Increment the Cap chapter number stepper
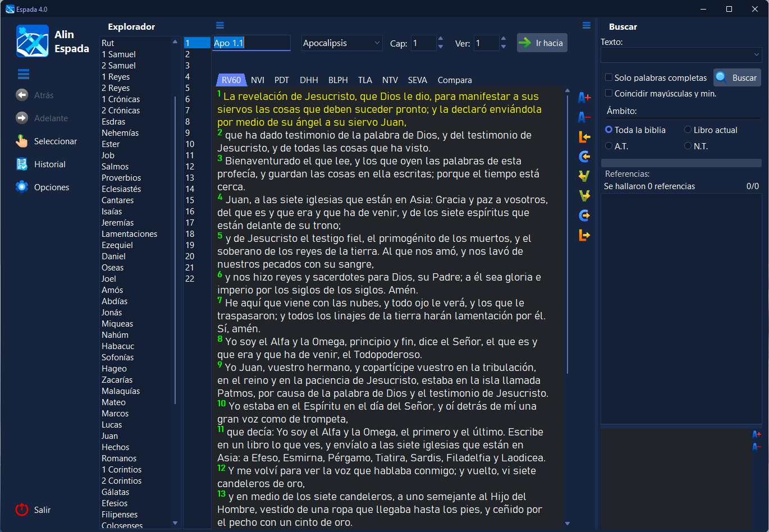769x532 pixels. pos(441,39)
